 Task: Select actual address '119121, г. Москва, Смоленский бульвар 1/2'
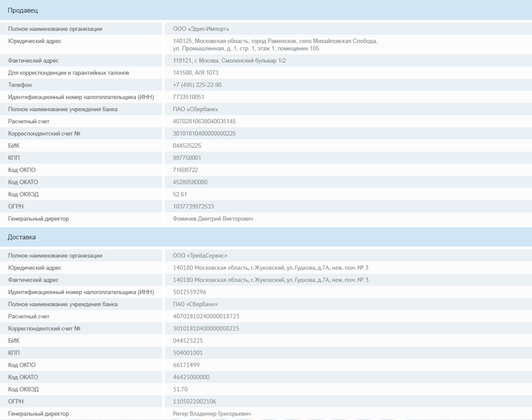(x=229, y=60)
